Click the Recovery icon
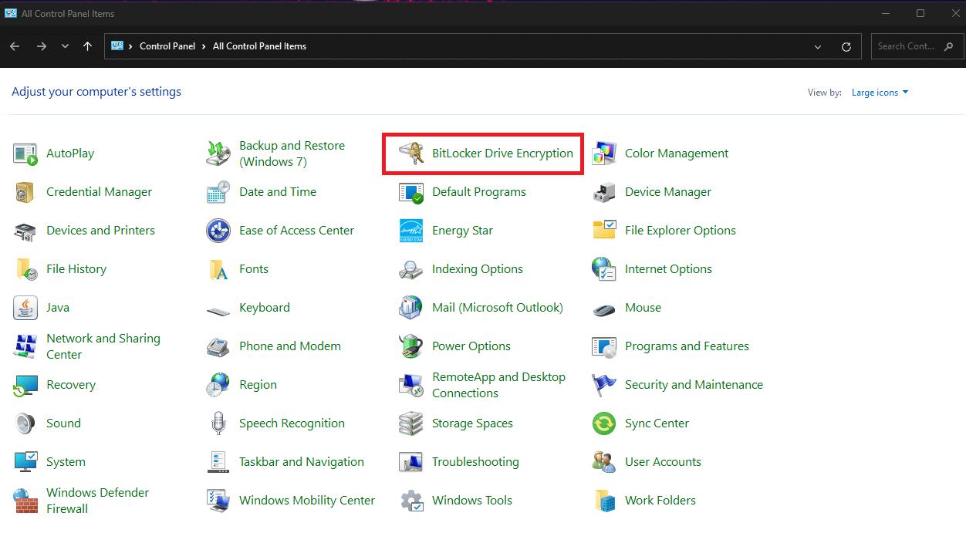 pos(25,385)
